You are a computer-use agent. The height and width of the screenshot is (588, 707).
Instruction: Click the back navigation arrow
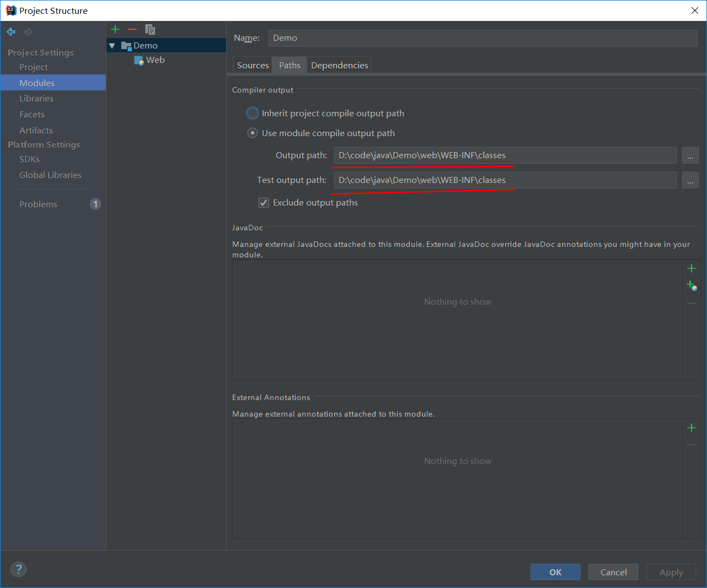(11, 32)
